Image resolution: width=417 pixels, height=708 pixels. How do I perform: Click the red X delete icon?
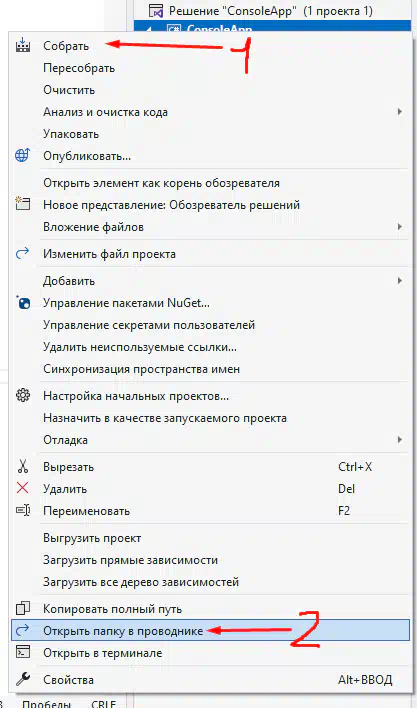[22, 488]
